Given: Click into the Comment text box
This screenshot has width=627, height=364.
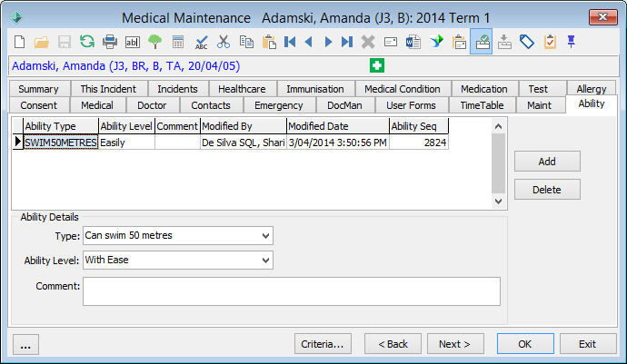Looking at the screenshot, I should pyautogui.click(x=292, y=291).
